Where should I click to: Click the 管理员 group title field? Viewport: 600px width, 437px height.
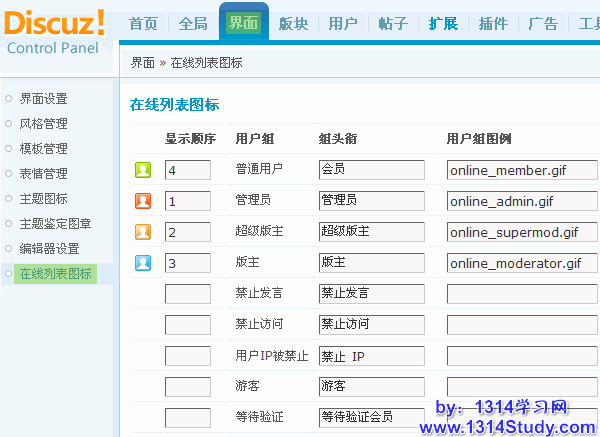[x=371, y=201]
